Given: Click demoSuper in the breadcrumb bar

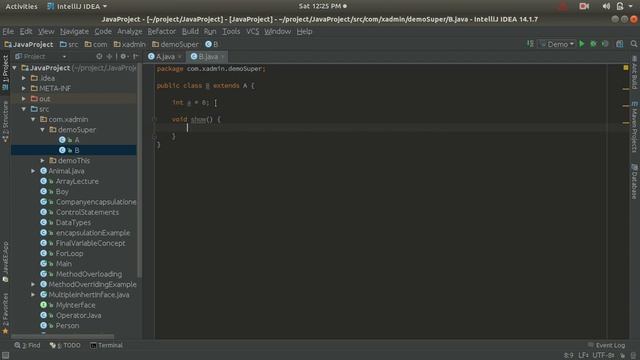Looking at the screenshot, I should [175, 44].
